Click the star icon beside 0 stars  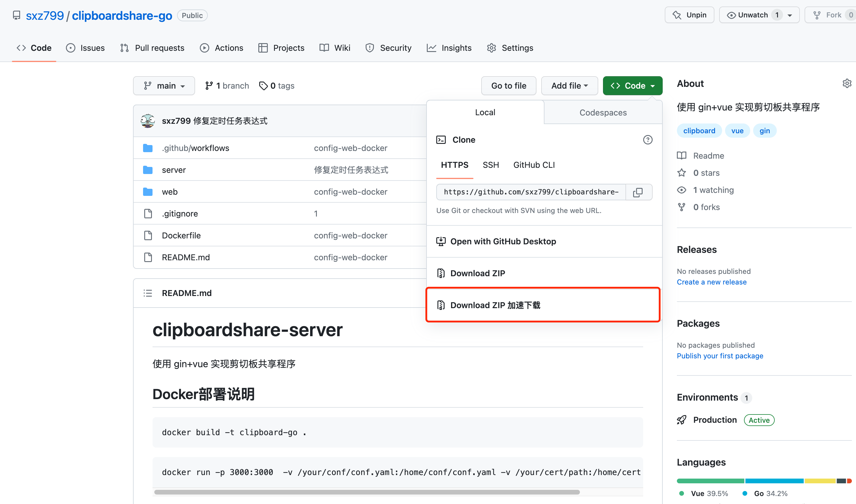coord(682,173)
